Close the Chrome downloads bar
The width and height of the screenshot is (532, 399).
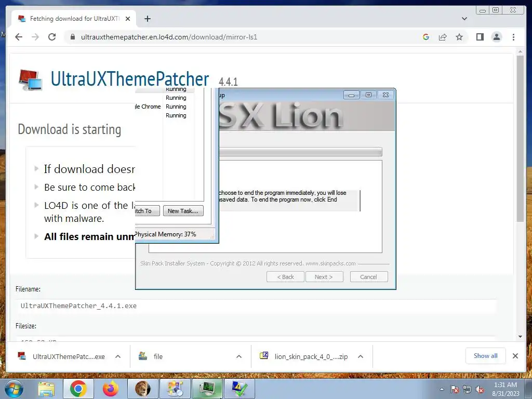(515, 356)
